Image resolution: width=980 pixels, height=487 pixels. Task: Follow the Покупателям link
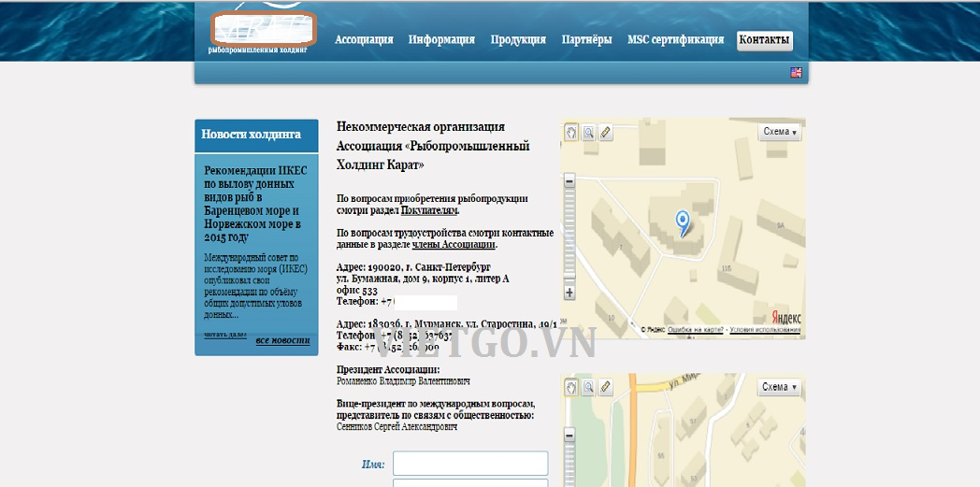tap(429, 211)
